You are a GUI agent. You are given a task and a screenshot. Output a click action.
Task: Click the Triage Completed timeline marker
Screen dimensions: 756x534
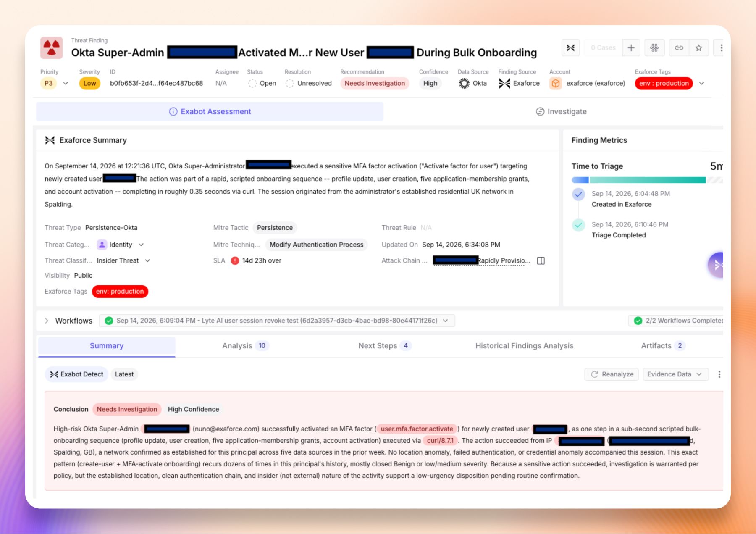578,225
